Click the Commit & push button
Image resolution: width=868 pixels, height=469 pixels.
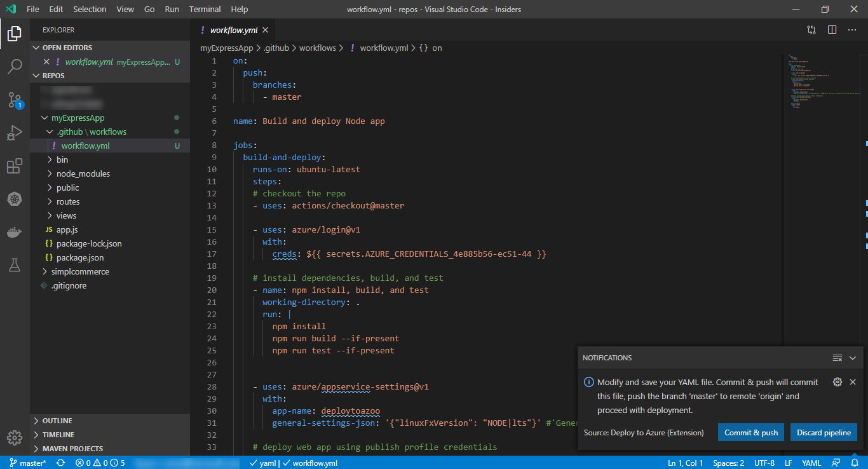click(751, 433)
